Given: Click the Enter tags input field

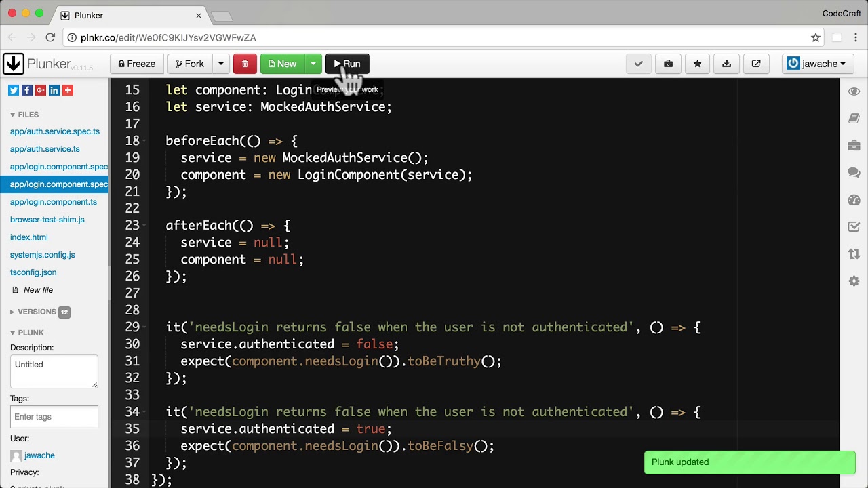Looking at the screenshot, I should click(54, 417).
